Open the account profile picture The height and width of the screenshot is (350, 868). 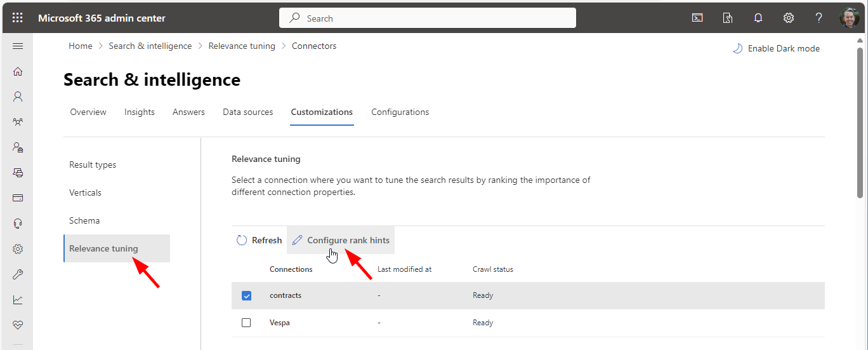click(850, 18)
